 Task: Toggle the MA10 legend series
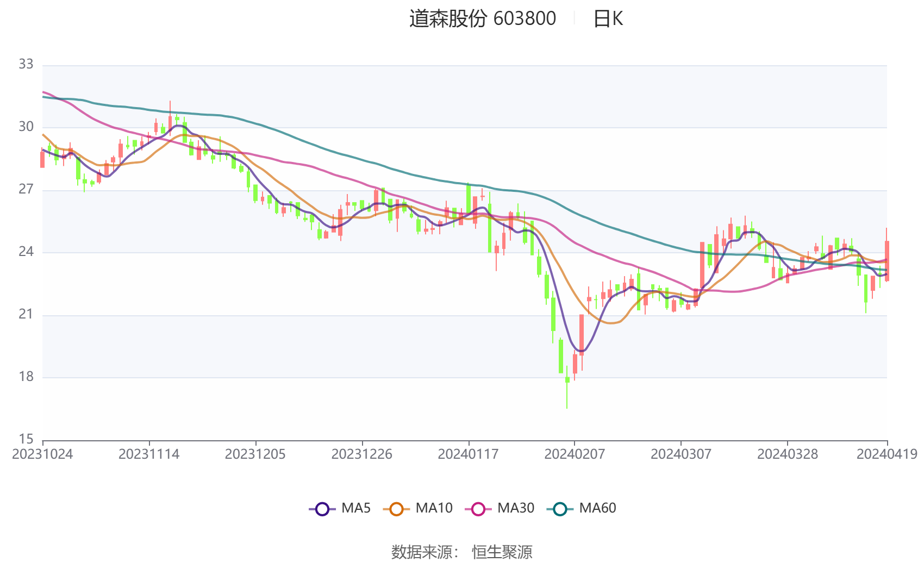(x=417, y=508)
